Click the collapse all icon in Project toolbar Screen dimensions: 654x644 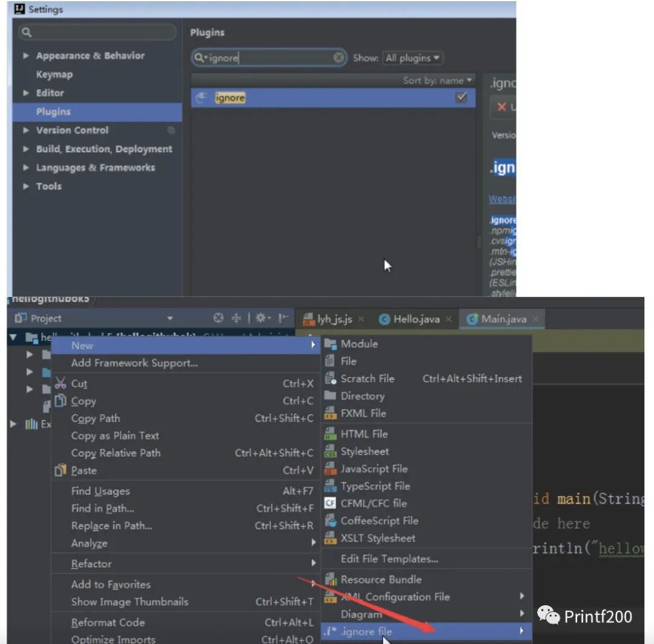(x=236, y=318)
